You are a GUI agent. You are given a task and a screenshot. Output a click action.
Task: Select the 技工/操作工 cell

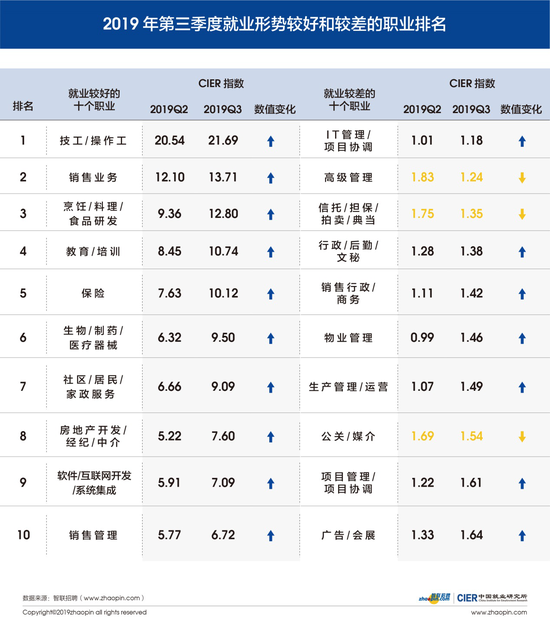point(93,141)
